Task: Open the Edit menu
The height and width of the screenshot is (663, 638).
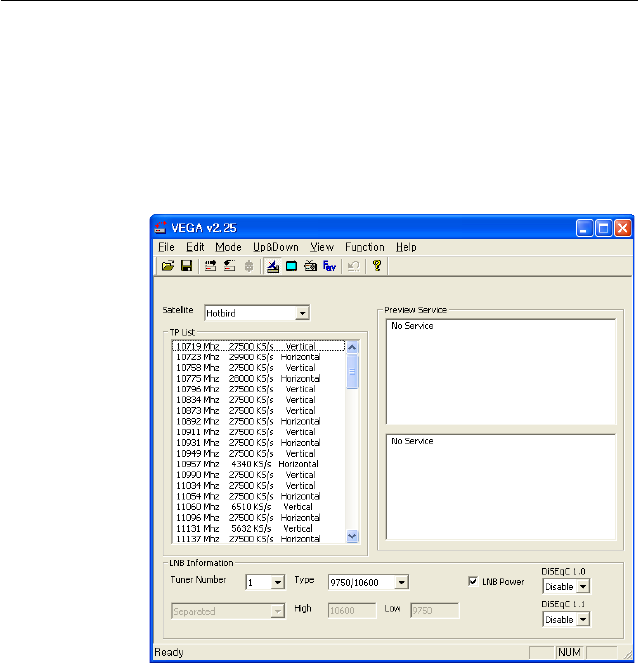Action: (195, 247)
